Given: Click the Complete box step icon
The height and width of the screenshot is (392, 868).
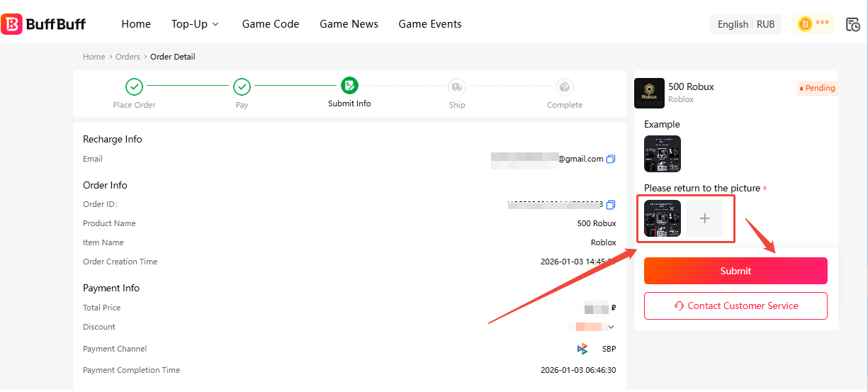Looking at the screenshot, I should pyautogui.click(x=565, y=86).
